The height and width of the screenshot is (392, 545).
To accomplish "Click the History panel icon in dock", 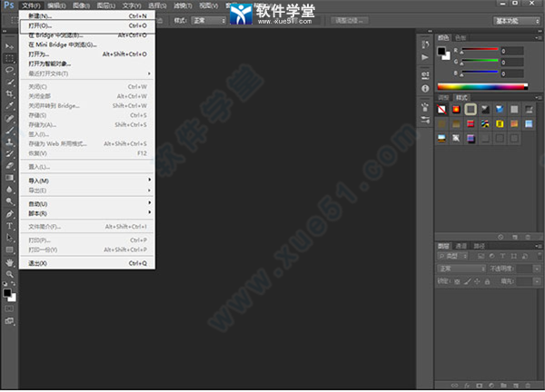I will point(425,44).
